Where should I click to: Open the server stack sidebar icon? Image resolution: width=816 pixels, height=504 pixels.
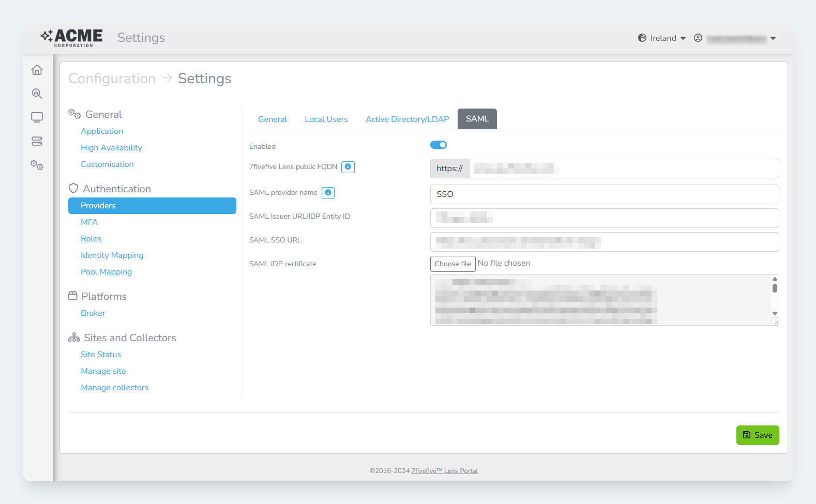[x=37, y=141]
